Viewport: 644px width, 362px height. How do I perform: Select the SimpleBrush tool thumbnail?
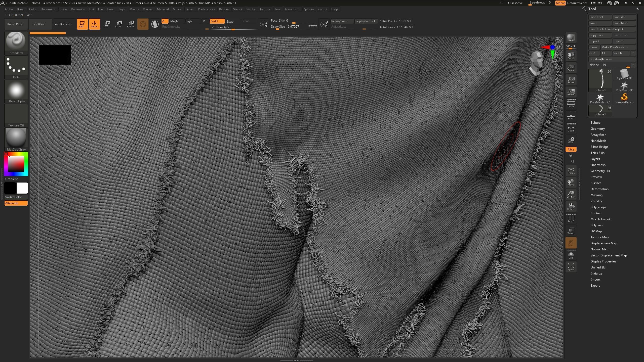point(624,98)
